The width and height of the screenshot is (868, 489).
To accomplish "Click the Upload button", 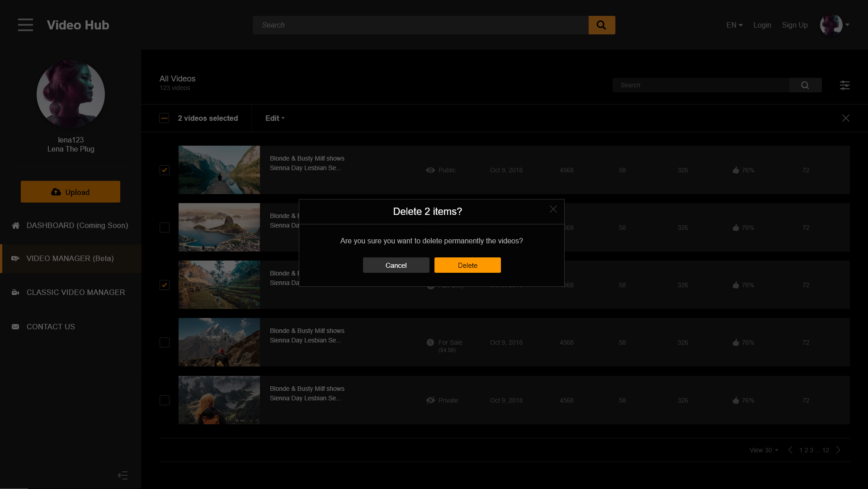I will 71,192.
